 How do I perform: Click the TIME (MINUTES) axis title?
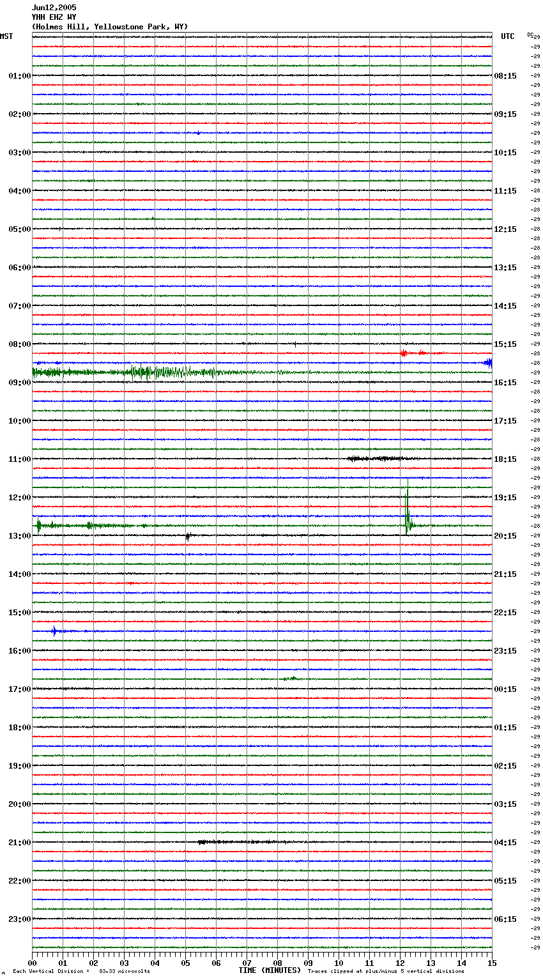coord(270,970)
